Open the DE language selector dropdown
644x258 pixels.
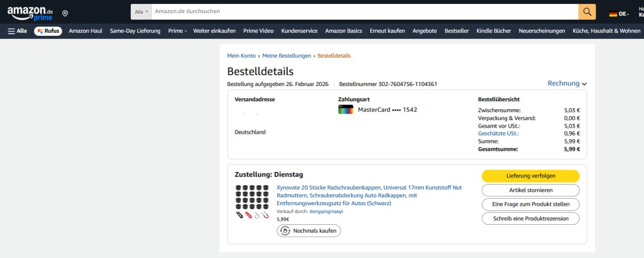tap(624, 14)
